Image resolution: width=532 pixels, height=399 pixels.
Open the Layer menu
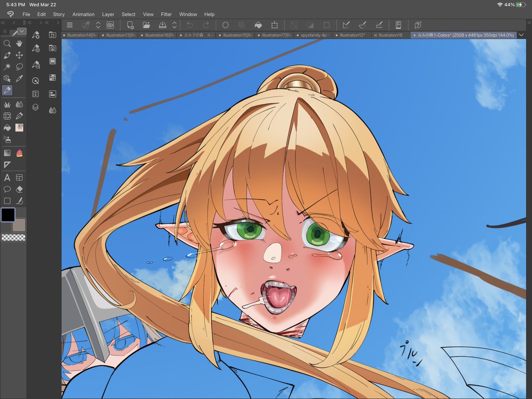(108, 14)
